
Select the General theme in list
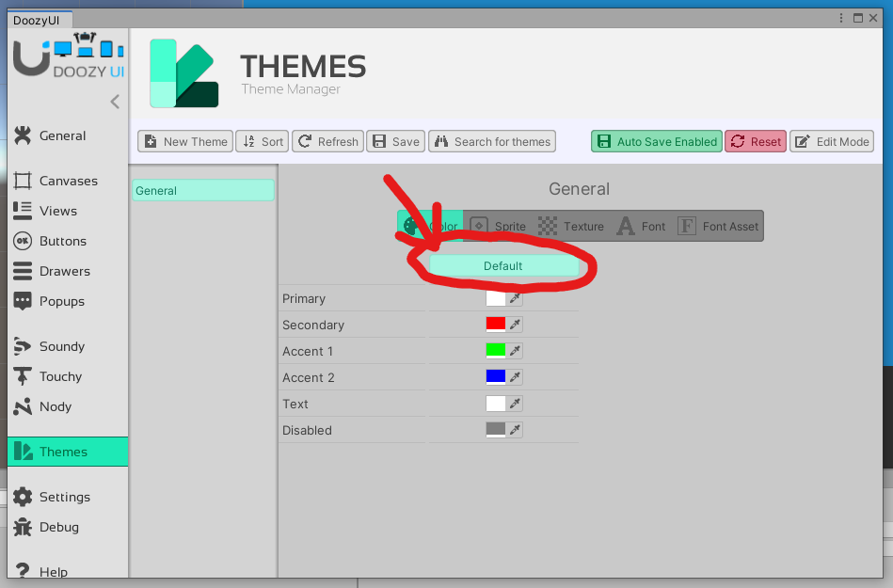click(203, 191)
